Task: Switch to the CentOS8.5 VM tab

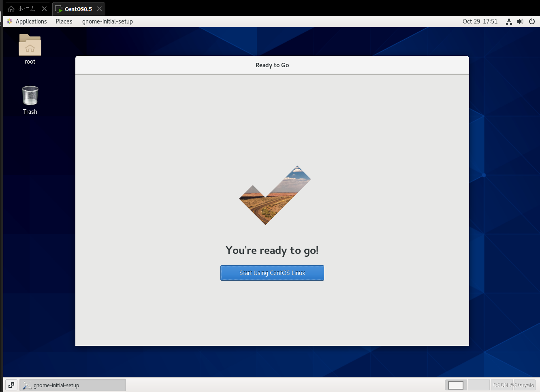Action: [x=79, y=9]
